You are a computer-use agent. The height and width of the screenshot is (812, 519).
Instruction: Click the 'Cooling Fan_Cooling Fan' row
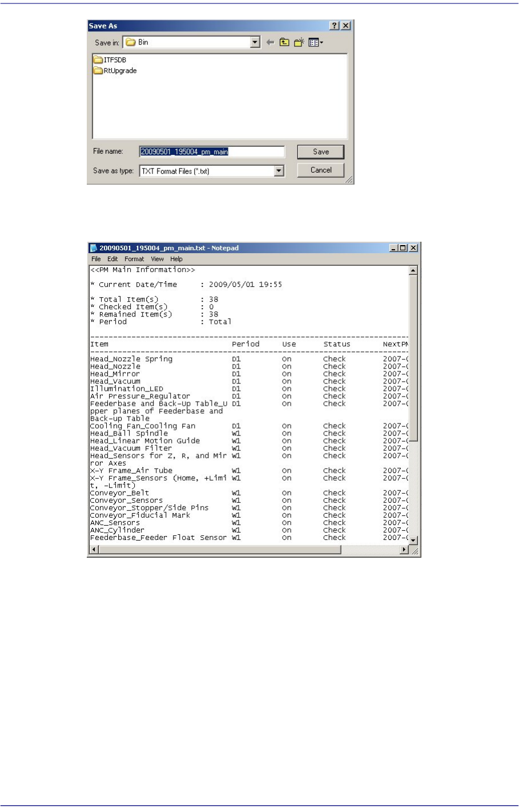[x=249, y=426]
